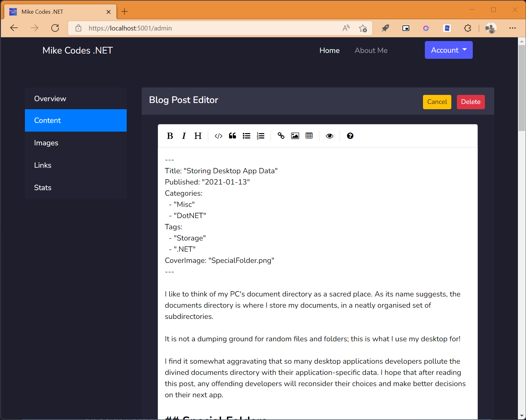This screenshot has width=526, height=420.
Task: Place cursor in Title "Storing Desktop App Data" line
Action: click(x=221, y=171)
